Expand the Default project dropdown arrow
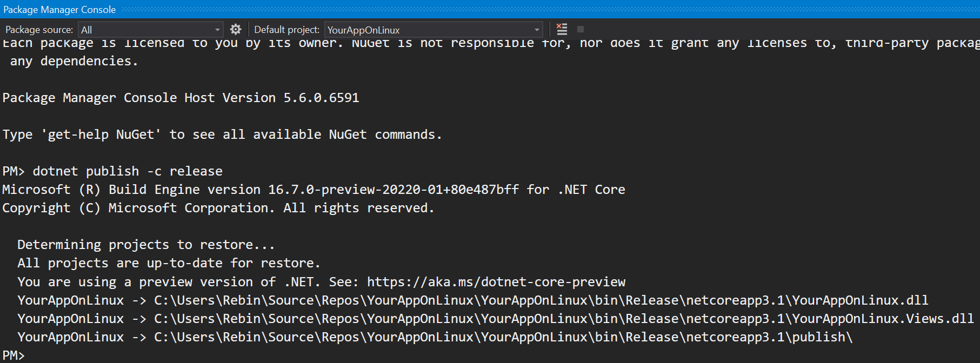Screen dimensions: 980x363 click(x=537, y=30)
